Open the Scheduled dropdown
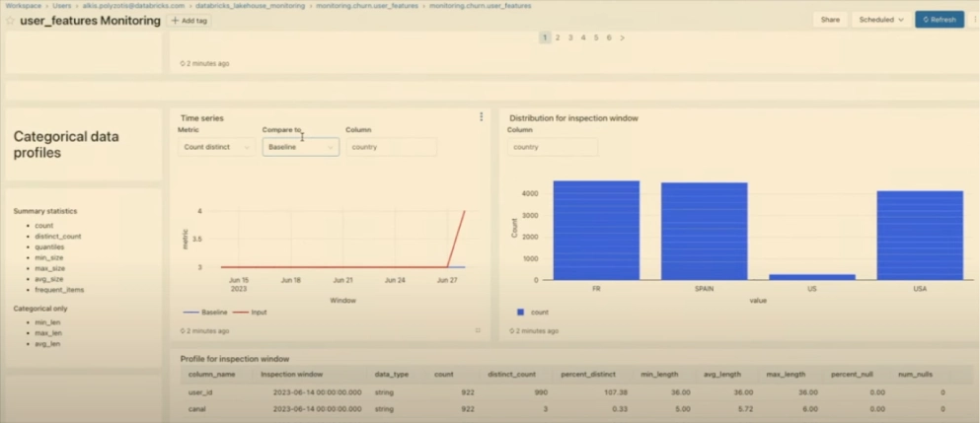 click(x=881, y=20)
